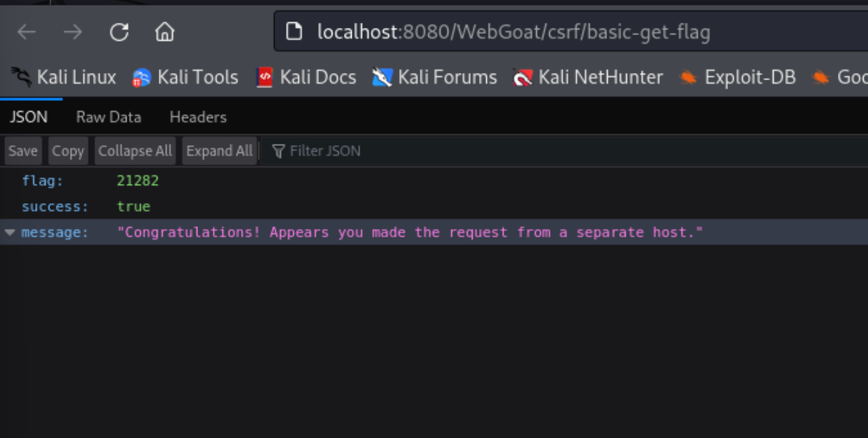The width and height of the screenshot is (868, 438).
Task: Switch to the Headers tab
Action: click(198, 117)
